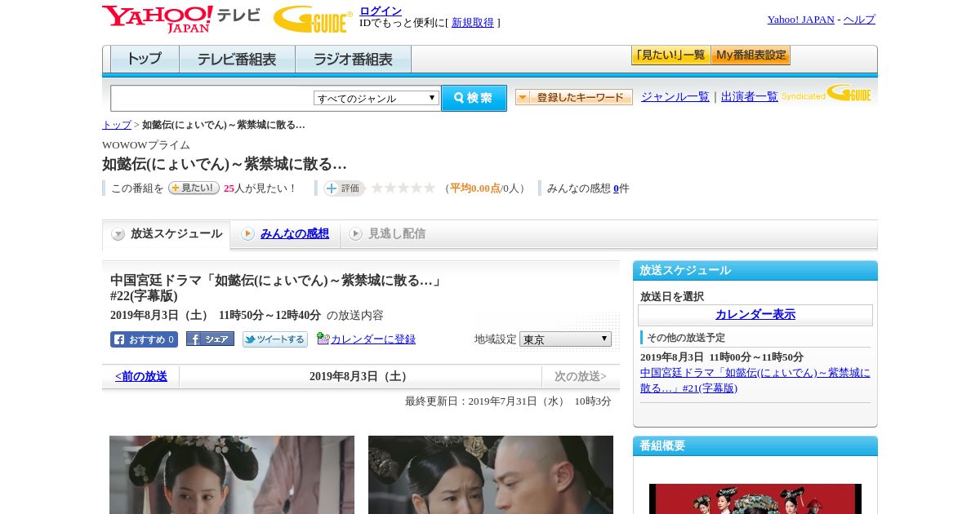Open the left drama scene thumbnail
Screen dimensions: 980x514
click(232, 475)
